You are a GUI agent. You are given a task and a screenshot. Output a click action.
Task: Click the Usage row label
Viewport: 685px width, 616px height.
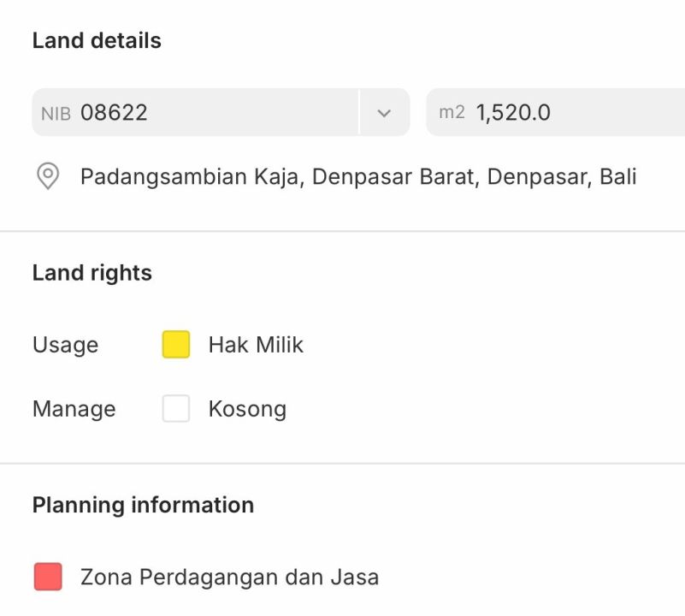[65, 345]
